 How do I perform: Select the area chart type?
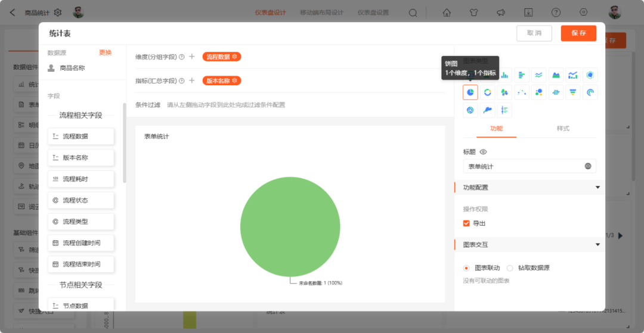[x=556, y=75]
